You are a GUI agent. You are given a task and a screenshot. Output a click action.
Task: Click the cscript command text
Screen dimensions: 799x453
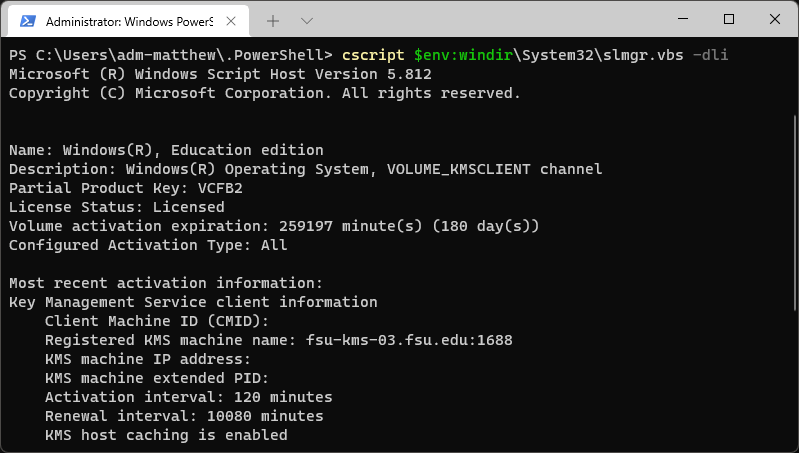(x=372, y=54)
